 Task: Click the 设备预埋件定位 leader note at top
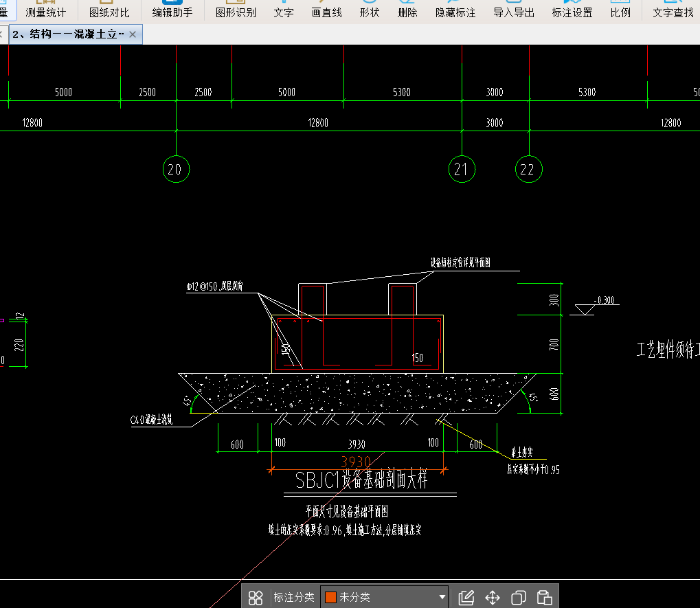coord(460,262)
